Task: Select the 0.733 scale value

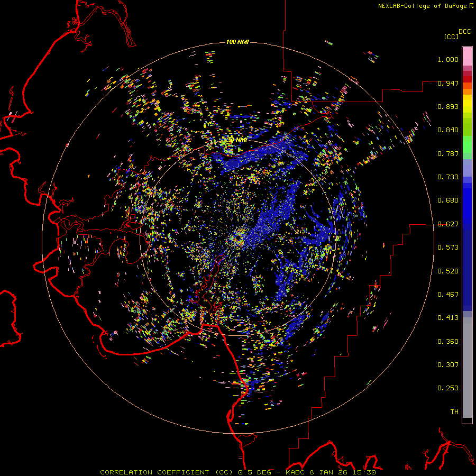Action: [448, 177]
